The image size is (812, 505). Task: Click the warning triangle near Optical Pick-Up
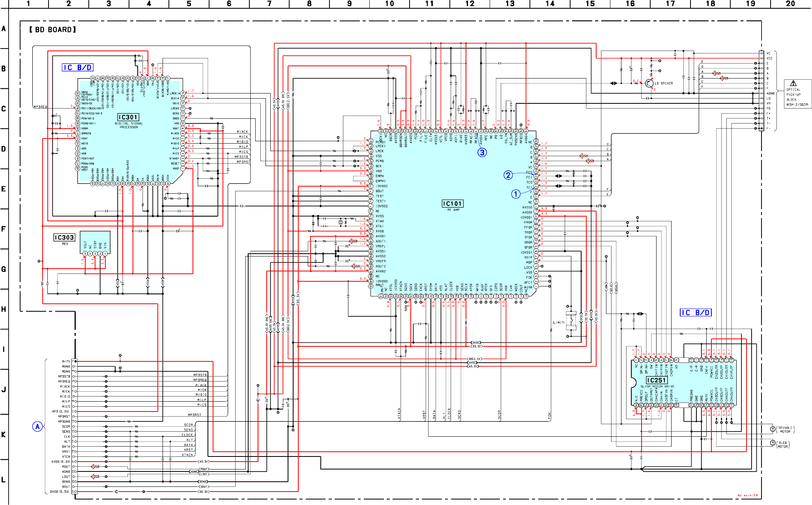pos(793,83)
